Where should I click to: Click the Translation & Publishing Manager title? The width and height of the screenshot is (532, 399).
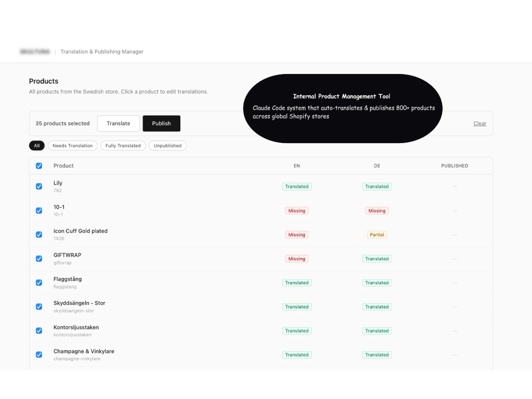102,52
